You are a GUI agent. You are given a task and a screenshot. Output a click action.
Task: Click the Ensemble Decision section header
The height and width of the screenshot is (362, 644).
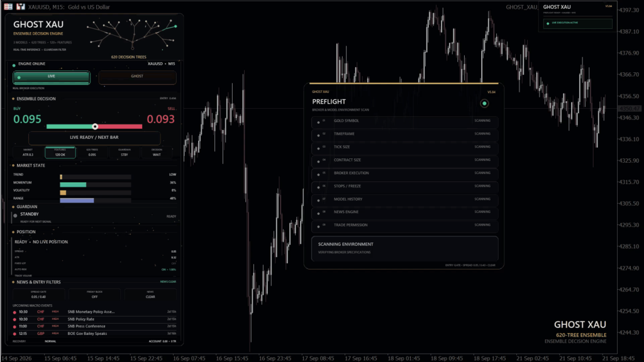pyautogui.click(x=36, y=99)
